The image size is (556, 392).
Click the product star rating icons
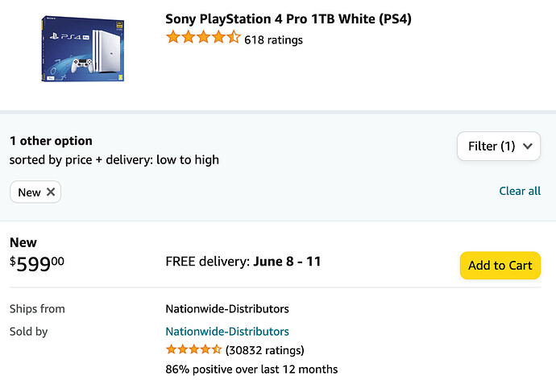tap(202, 38)
